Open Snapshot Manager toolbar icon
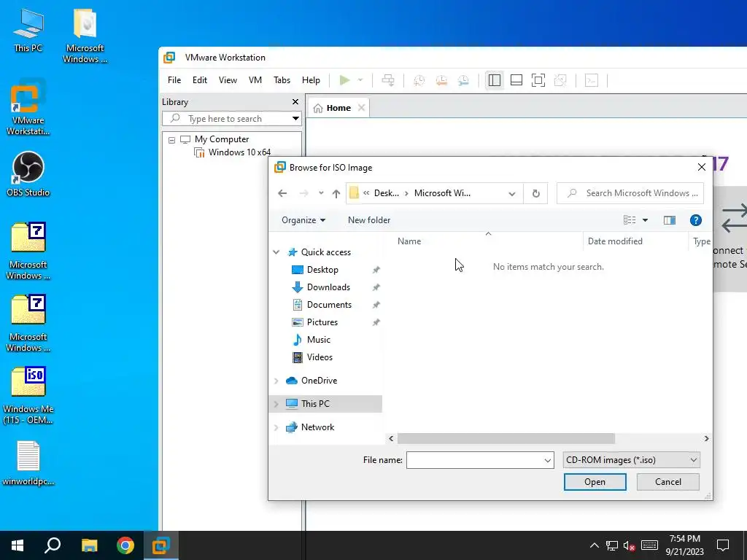Image resolution: width=747 pixels, height=560 pixels. 463,80
